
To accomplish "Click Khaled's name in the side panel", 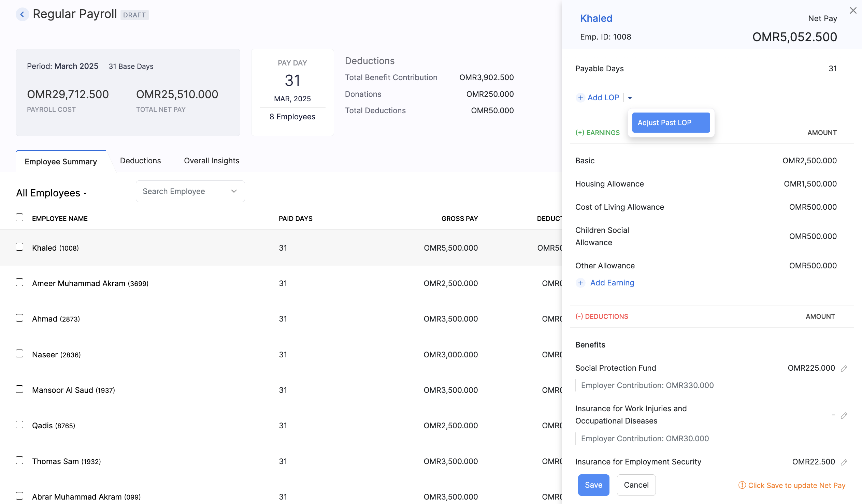I will pos(596,18).
